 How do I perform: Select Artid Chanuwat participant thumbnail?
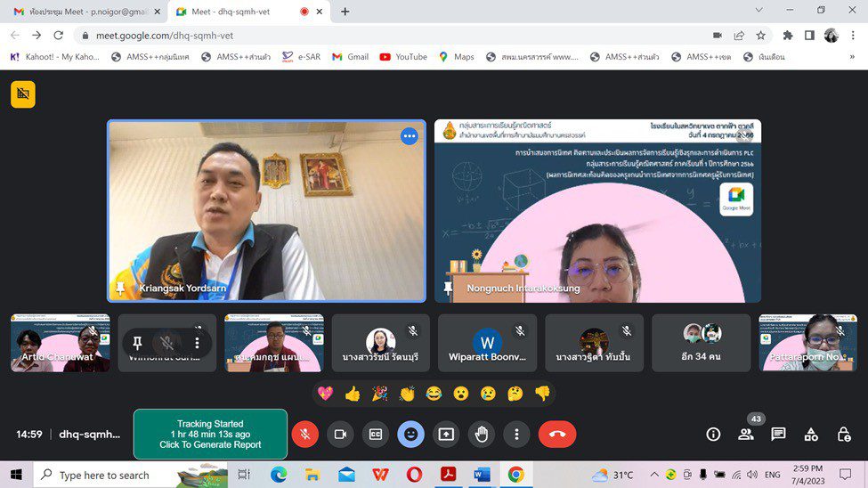60,343
